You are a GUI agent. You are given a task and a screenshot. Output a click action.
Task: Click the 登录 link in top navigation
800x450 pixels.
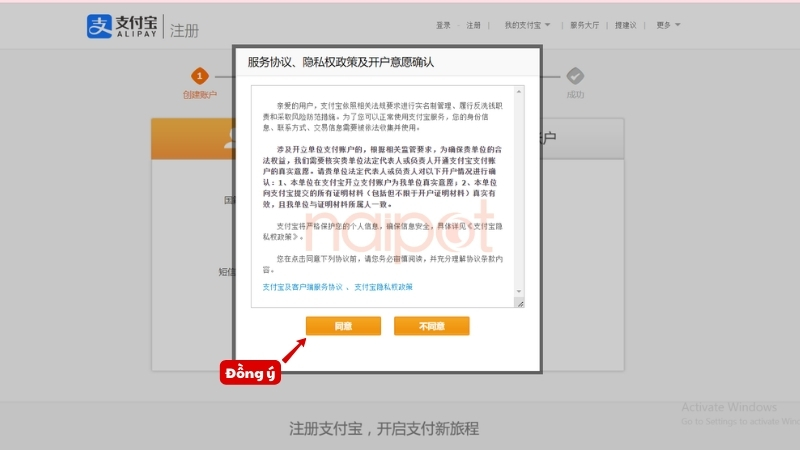(x=444, y=25)
